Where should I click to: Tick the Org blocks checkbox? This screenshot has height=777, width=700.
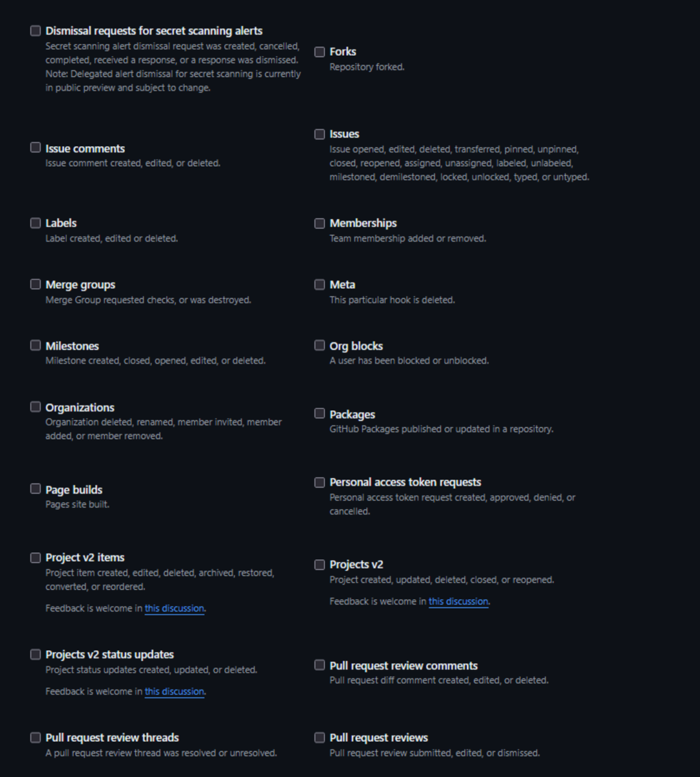click(x=320, y=345)
